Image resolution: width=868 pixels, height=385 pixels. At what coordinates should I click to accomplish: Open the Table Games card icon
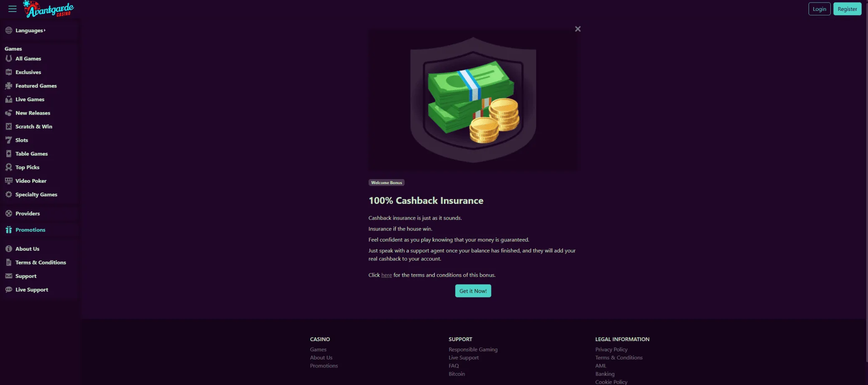point(9,154)
